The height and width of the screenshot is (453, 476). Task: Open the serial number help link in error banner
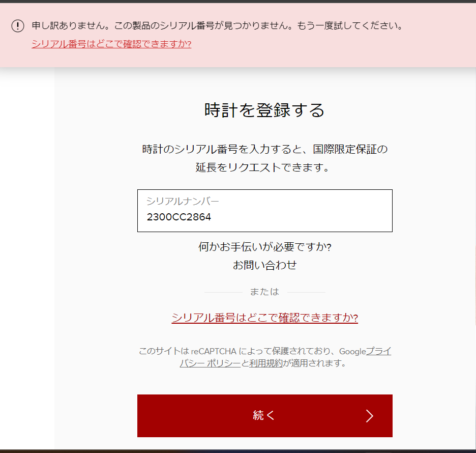pyautogui.click(x=111, y=44)
